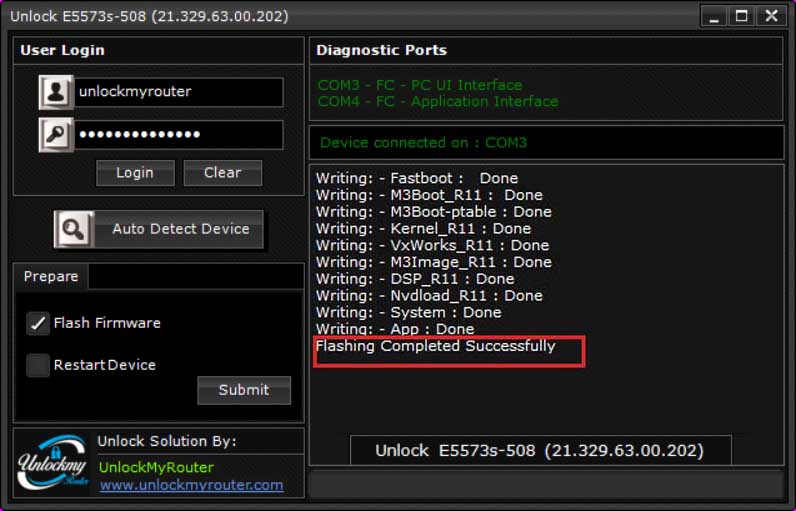Click the DSP_R11 Done log line
Viewport: 796px width, 511px height.
pos(415,279)
